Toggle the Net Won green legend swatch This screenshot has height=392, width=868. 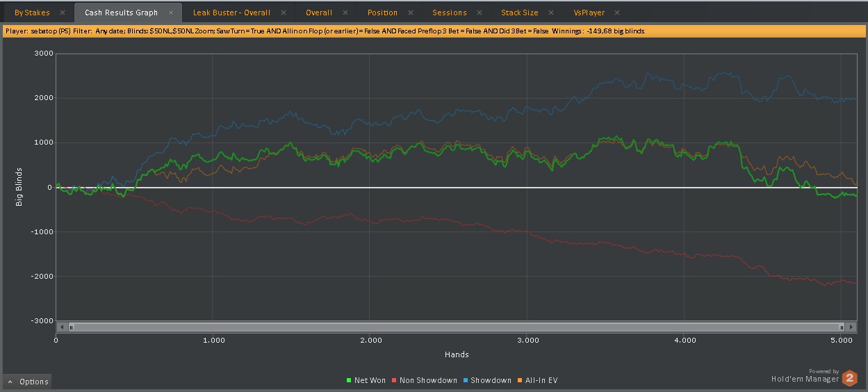pyautogui.click(x=349, y=381)
